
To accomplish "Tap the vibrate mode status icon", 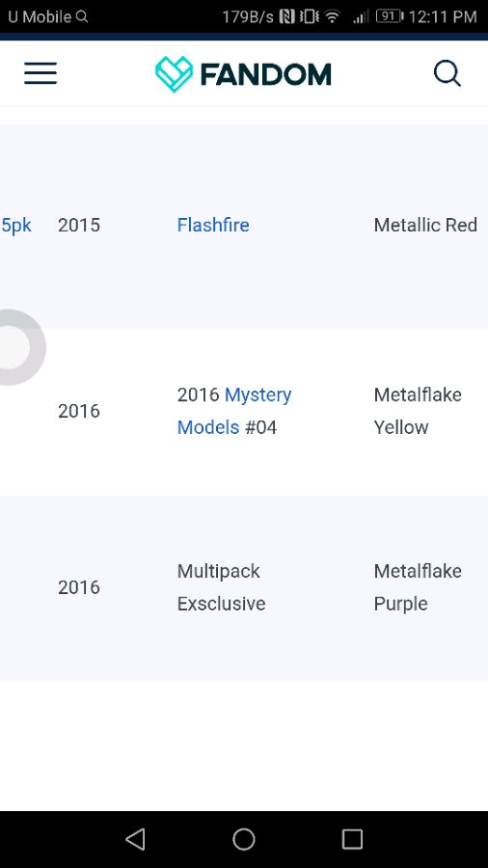I will 309,16.
